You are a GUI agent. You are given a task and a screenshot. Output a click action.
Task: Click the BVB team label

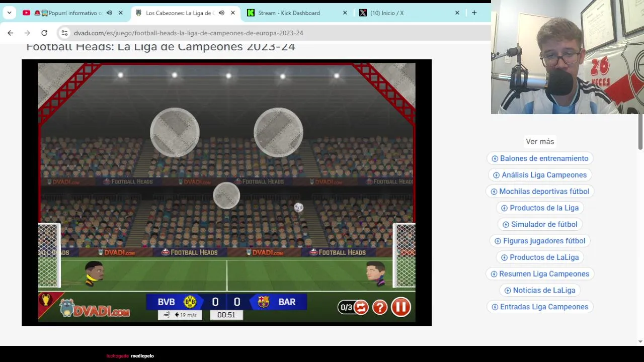point(166,302)
